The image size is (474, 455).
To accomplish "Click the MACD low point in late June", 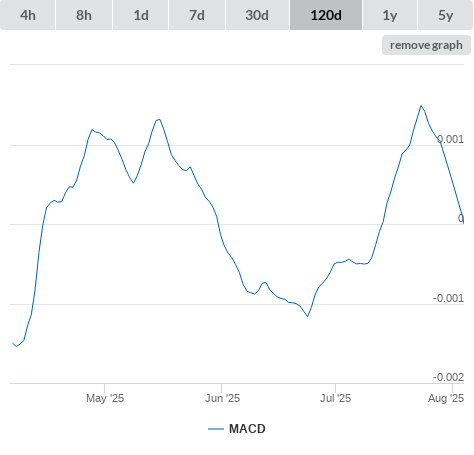I will (307, 316).
